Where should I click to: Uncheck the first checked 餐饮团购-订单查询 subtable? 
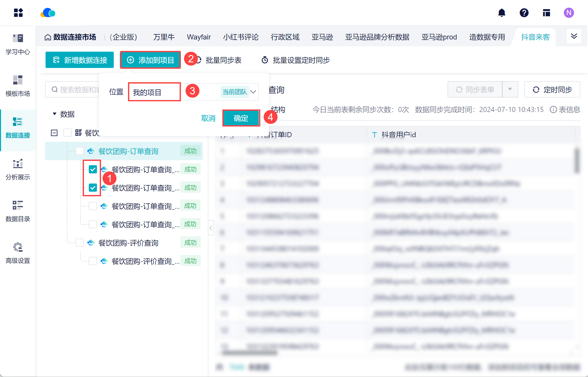coord(93,169)
